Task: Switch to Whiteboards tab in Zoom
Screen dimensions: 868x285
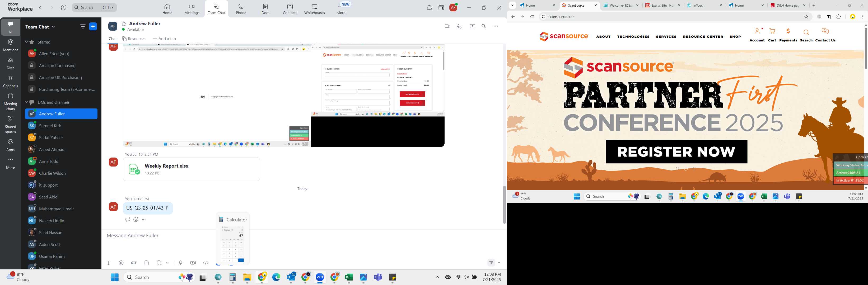Action: pyautogui.click(x=314, y=9)
